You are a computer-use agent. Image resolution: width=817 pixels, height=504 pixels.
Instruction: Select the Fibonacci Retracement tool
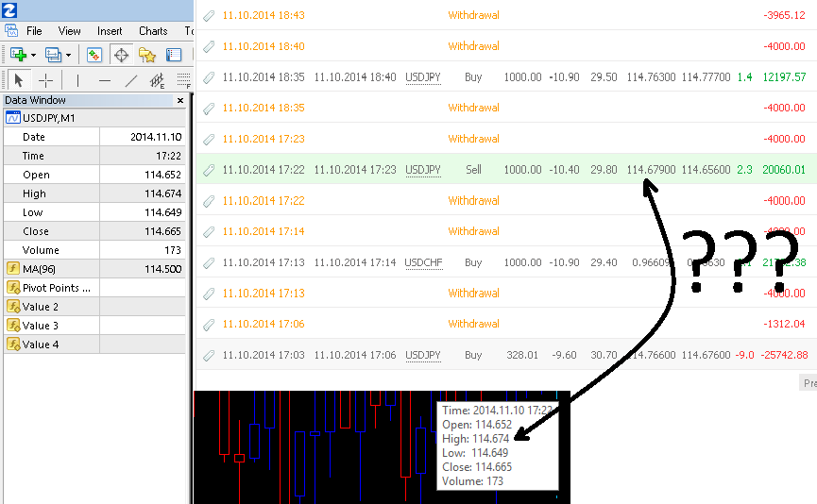click(x=183, y=81)
